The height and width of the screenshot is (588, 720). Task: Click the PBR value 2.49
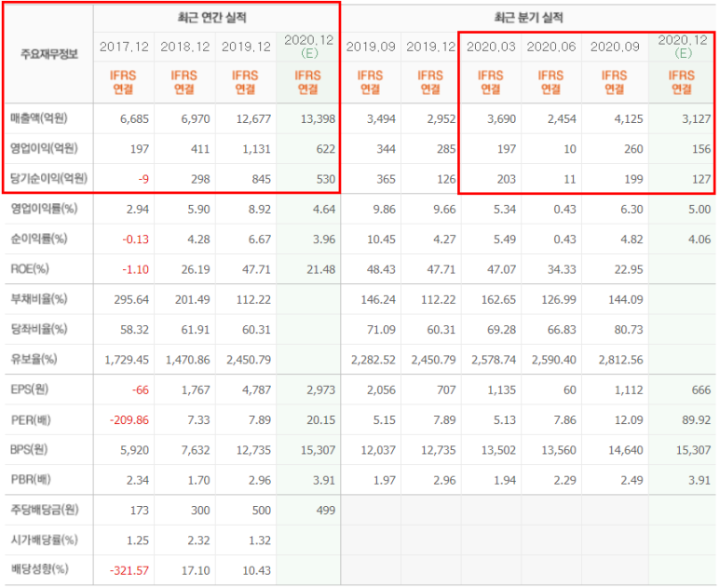[x=632, y=481]
